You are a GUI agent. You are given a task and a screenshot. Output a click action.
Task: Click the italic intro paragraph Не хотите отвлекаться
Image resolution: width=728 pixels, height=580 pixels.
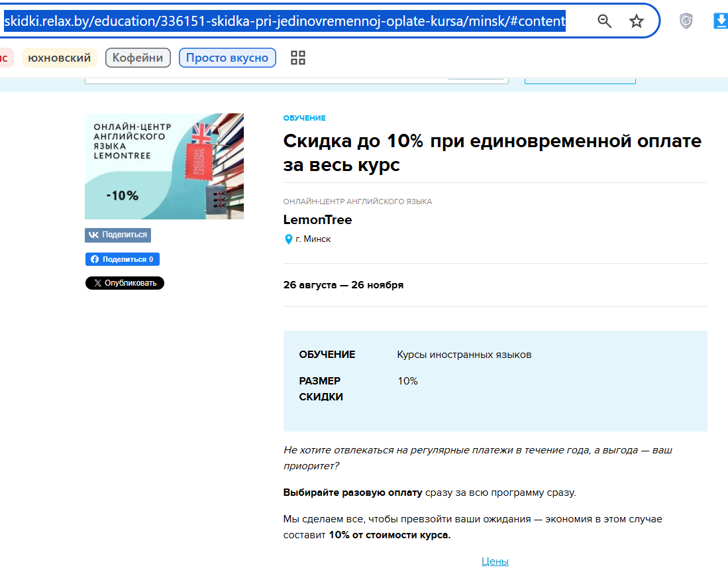tap(478, 458)
